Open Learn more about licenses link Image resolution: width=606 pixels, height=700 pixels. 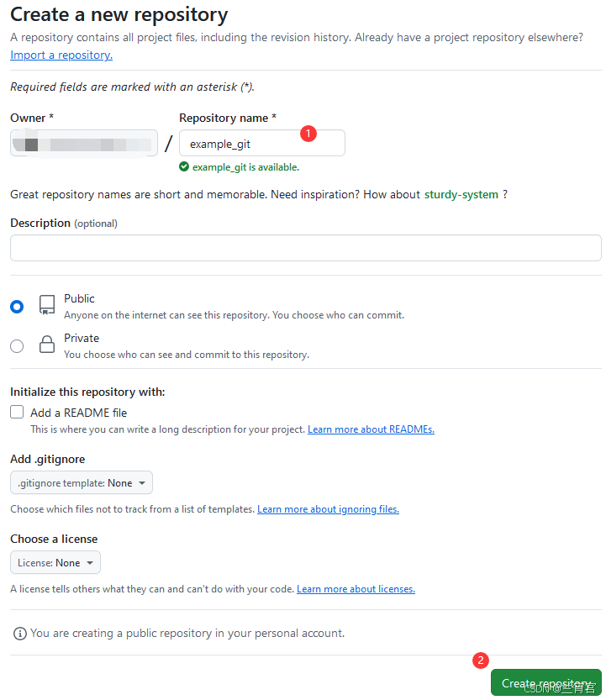[x=356, y=589]
